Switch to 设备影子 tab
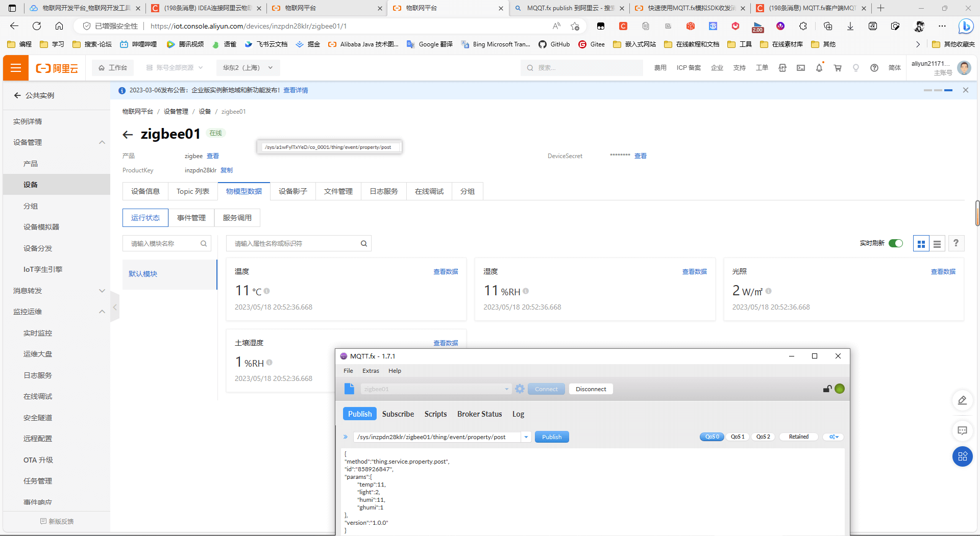The height and width of the screenshot is (536, 980). pos(293,191)
